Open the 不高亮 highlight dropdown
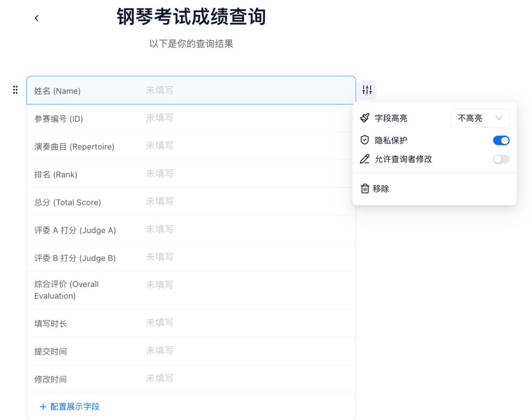Viewport: 532px width, 420px height. (480, 118)
